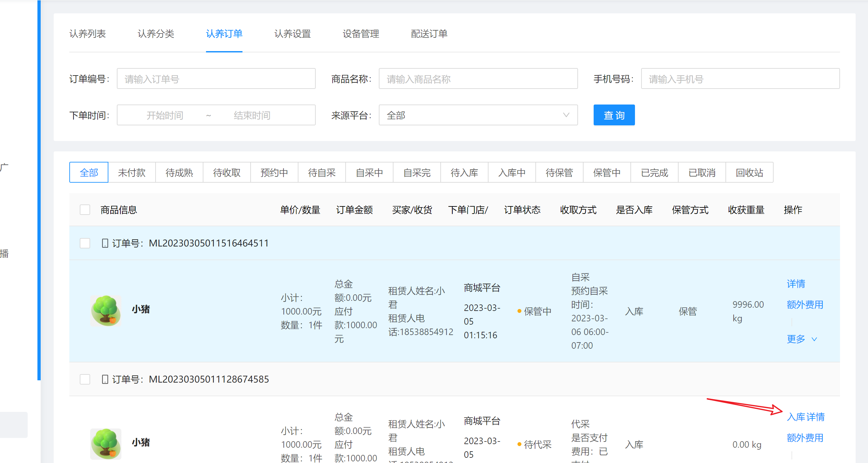
Task: Click the phone icon beside order ML20230305011128674585
Action: click(105, 379)
